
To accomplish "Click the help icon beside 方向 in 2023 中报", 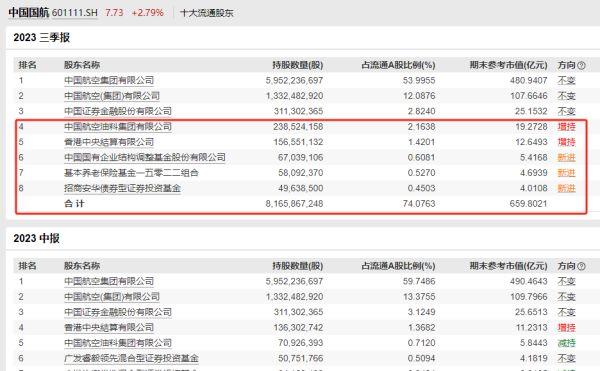I will pyautogui.click(x=581, y=266).
